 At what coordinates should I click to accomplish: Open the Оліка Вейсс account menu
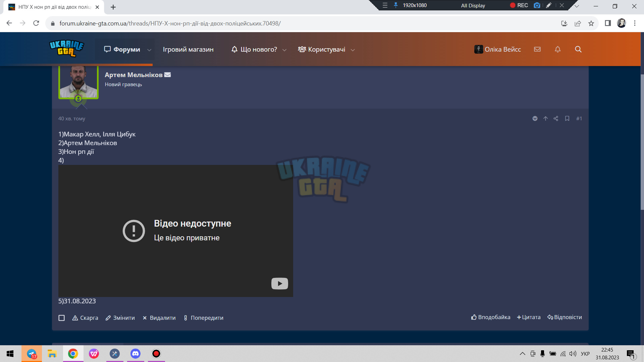tap(497, 49)
